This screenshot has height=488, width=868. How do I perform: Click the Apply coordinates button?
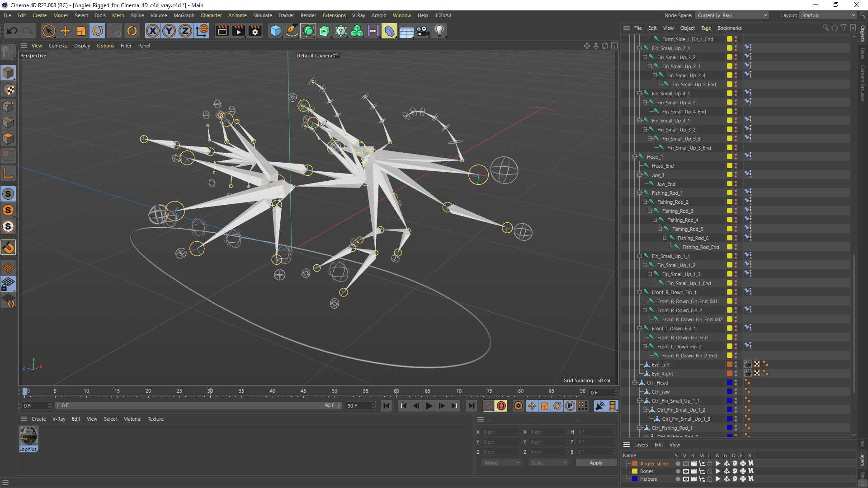[x=596, y=463]
